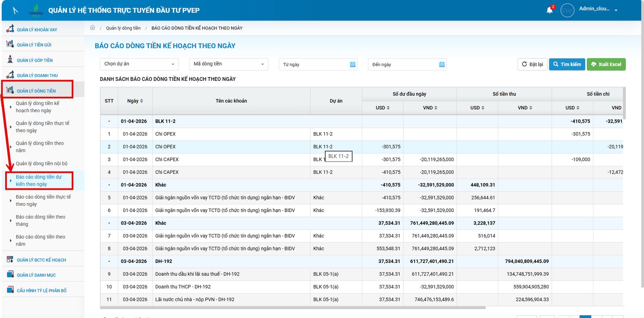Click the Admin user avatar icon

click(x=567, y=10)
